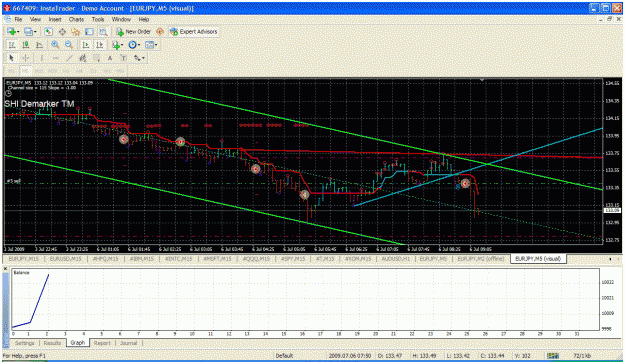This screenshot has height=362, width=625.
Task: Open the tester Report tab
Action: (102, 343)
